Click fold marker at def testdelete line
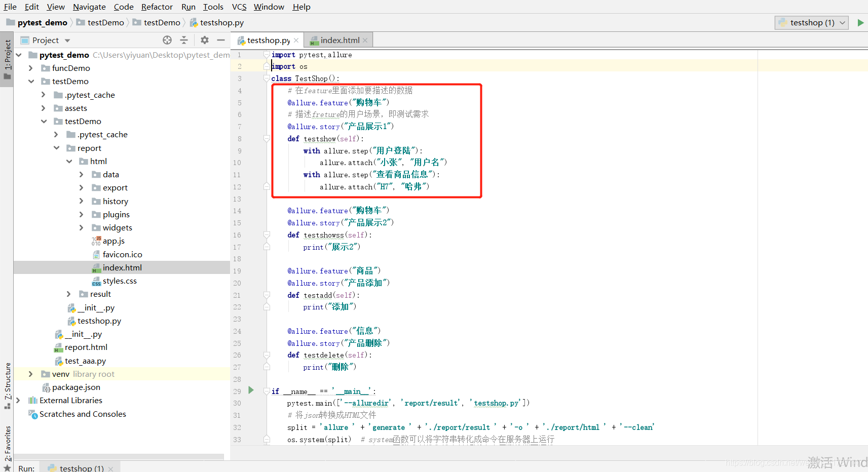 267,355
